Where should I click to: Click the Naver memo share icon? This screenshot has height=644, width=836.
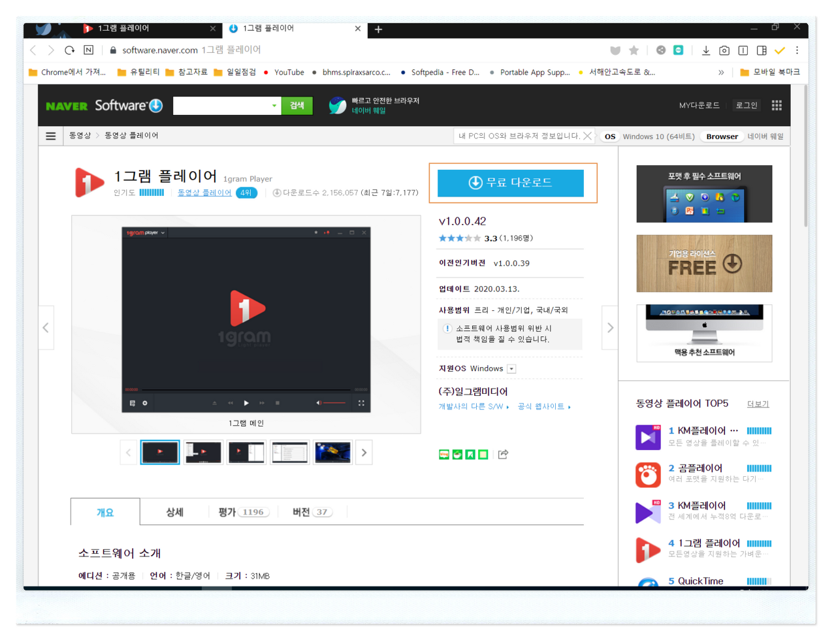coord(483,455)
